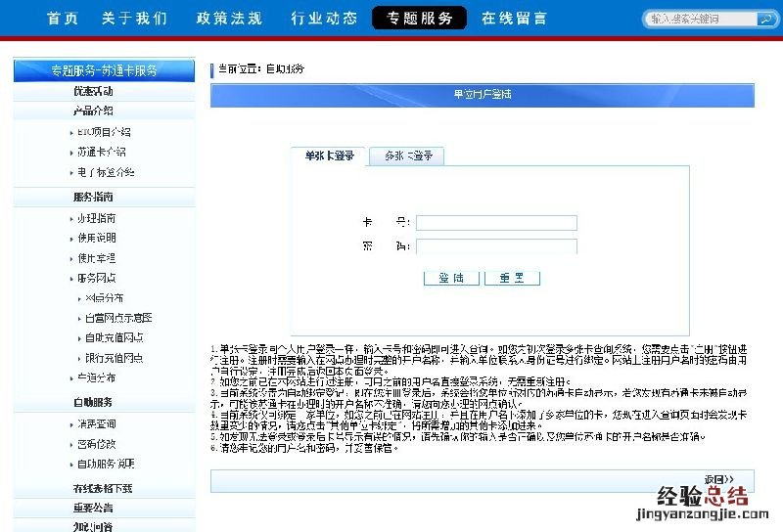Go to 关于我们 in navigation bar
The height and width of the screenshot is (532, 783).
point(134,19)
